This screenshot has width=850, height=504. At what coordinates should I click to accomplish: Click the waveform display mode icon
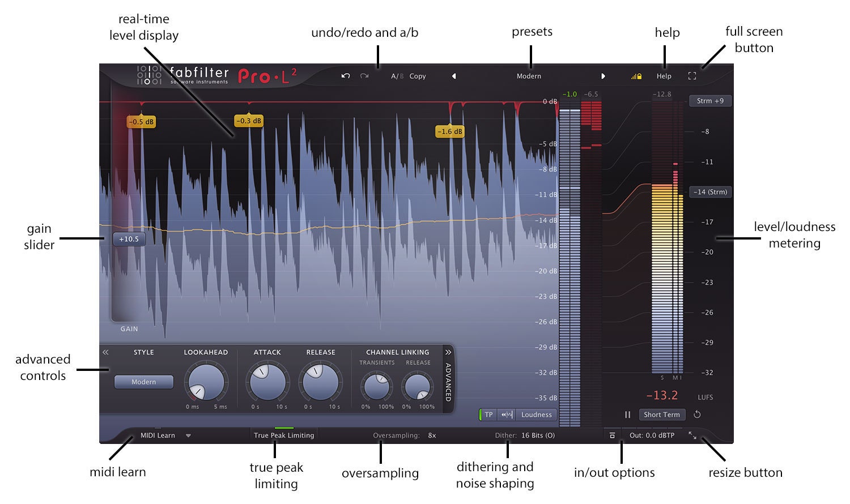(x=507, y=415)
